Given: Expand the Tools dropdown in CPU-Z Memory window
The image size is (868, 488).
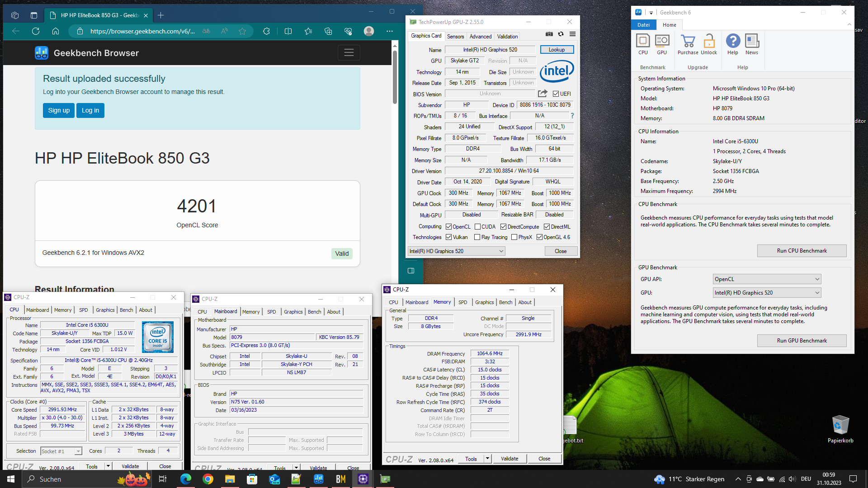Looking at the screenshot, I should pos(487,459).
